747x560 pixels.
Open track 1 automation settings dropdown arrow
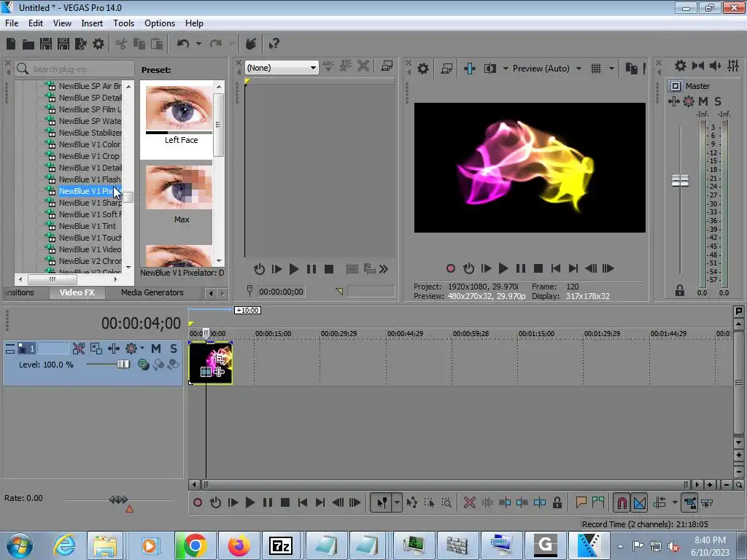coord(142,349)
